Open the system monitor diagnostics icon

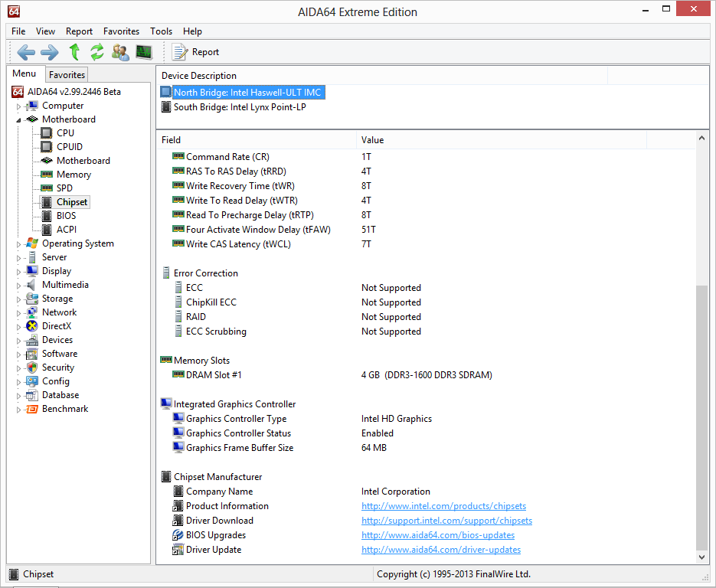coord(144,52)
